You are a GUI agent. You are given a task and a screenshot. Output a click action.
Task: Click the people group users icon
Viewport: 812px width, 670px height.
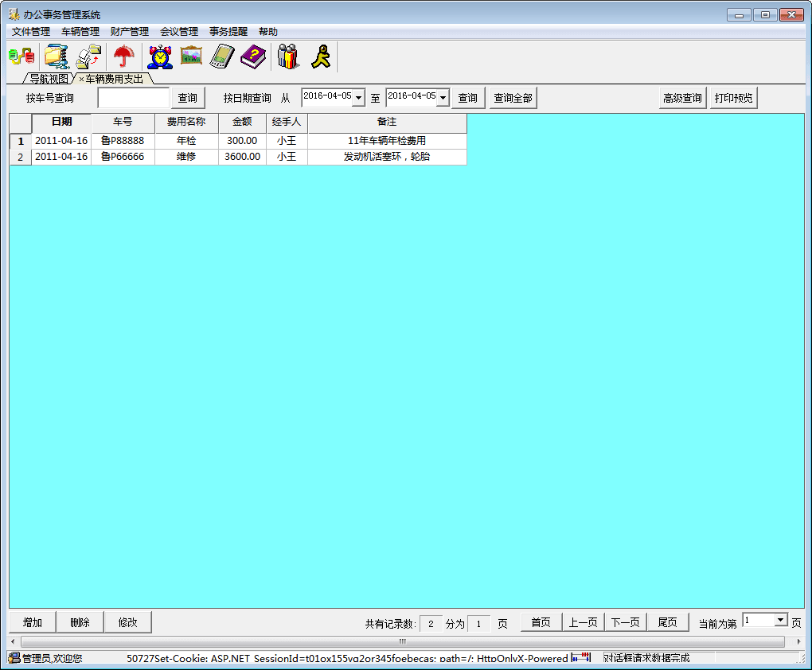click(288, 56)
